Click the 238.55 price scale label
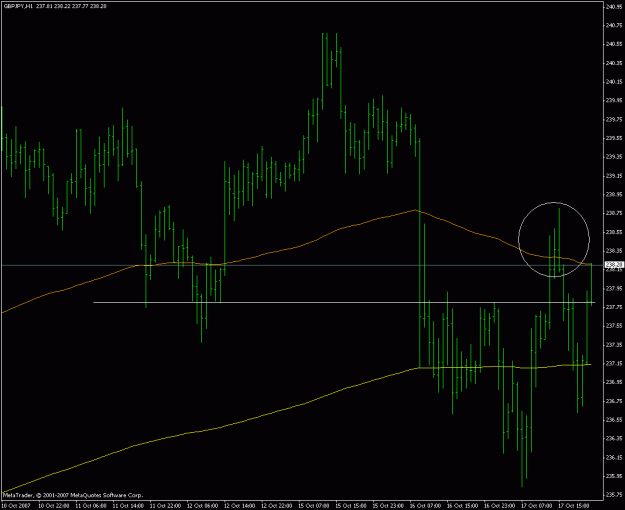Screen dimensions: 625x510 point(614,232)
